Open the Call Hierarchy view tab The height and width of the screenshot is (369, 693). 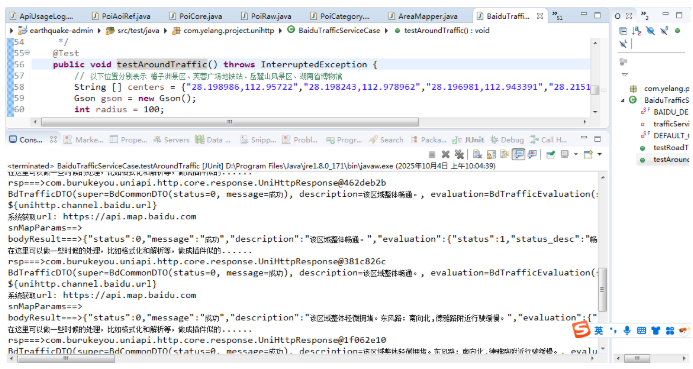click(x=548, y=140)
